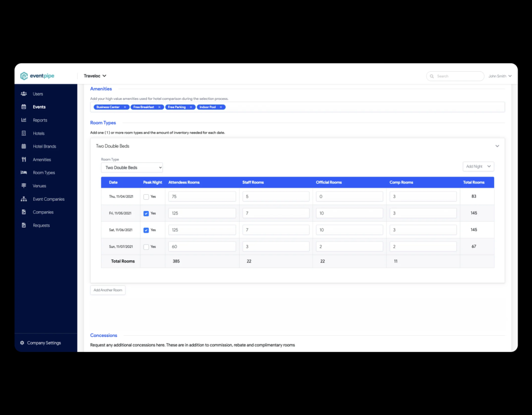
Task: Uncheck Peak Night for Fri 11/05/2021
Action: (x=146, y=213)
